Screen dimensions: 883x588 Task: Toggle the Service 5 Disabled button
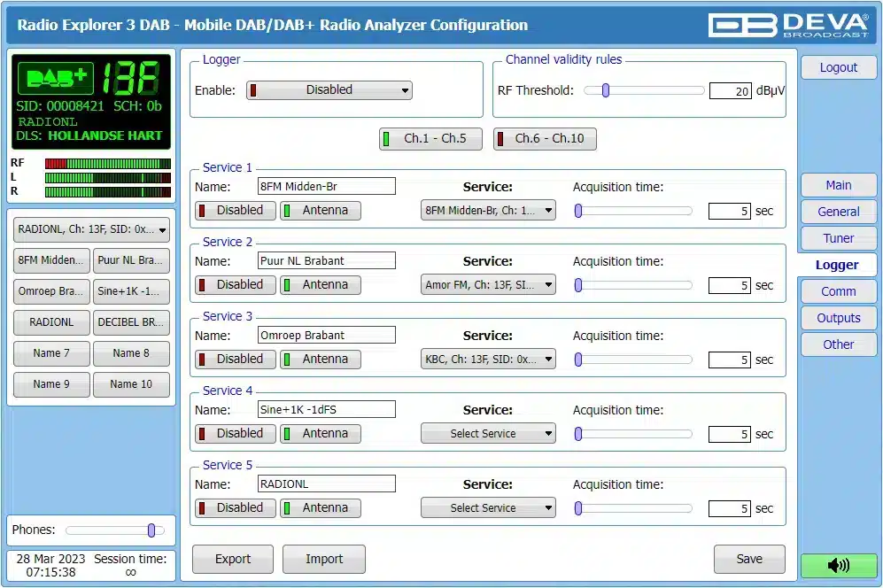232,507
